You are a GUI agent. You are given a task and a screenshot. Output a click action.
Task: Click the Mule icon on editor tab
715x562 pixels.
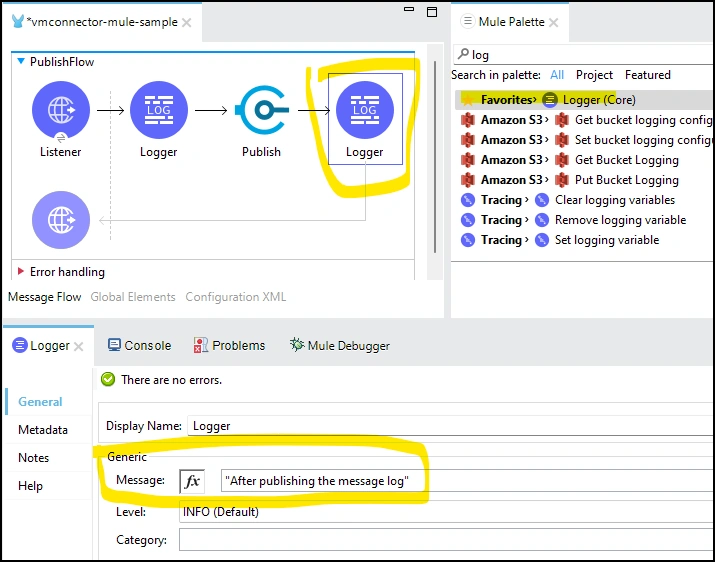pos(18,21)
